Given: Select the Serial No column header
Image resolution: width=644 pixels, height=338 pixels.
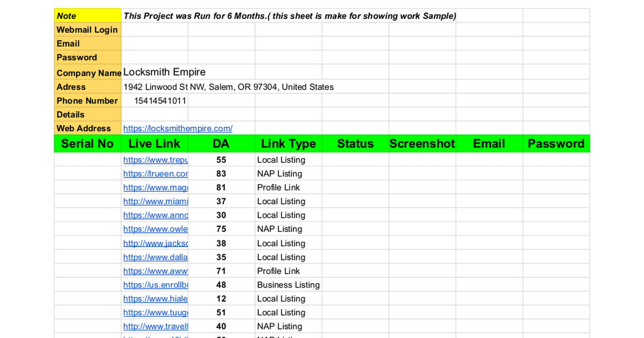Looking at the screenshot, I should pyautogui.click(x=87, y=143).
